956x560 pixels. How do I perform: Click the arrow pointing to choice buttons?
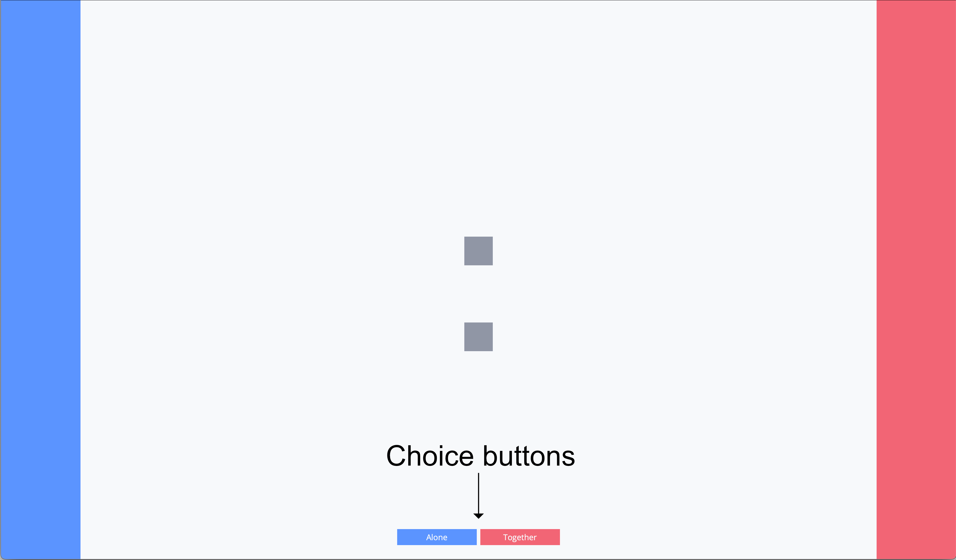[478, 497]
